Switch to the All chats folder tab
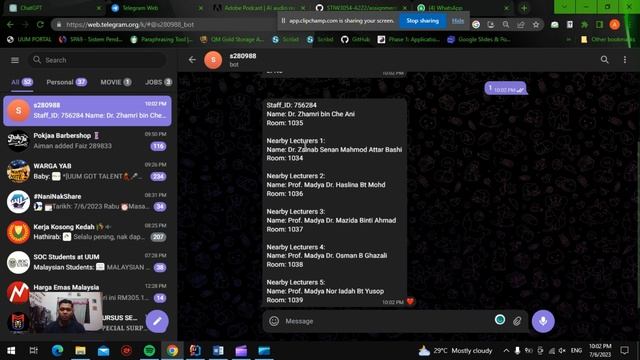Image resolution: width=640 pixels, height=360 pixels. coord(22,82)
